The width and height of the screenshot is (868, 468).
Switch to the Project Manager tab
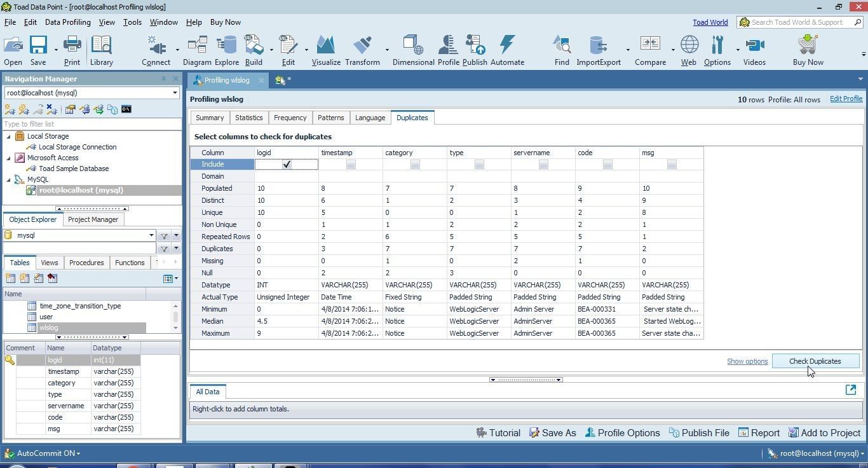93,219
